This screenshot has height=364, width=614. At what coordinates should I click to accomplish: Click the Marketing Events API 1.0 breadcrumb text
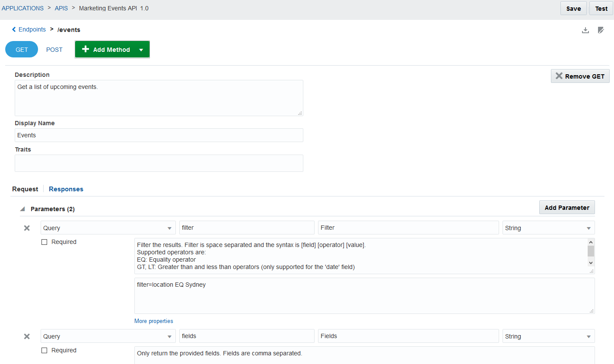tap(114, 8)
